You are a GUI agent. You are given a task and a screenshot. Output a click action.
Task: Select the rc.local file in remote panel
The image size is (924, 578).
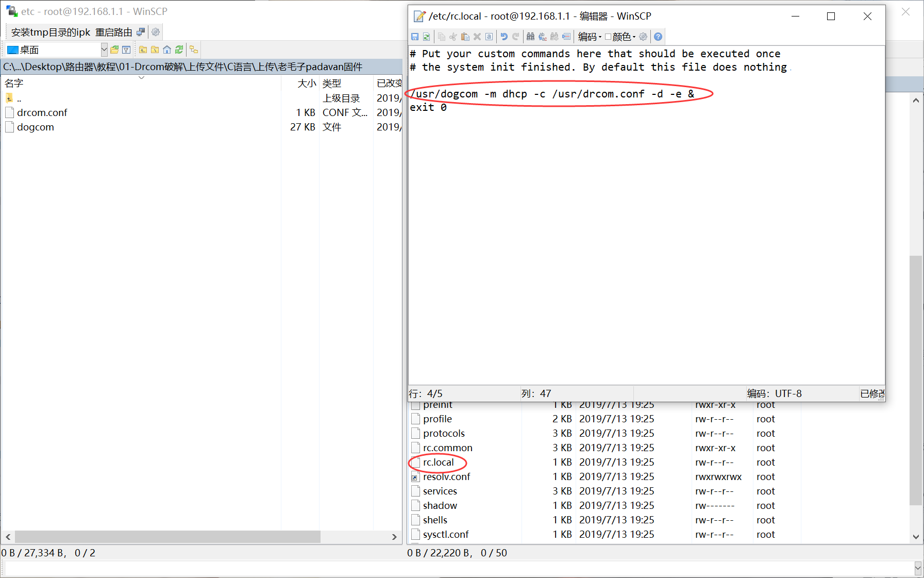click(439, 462)
